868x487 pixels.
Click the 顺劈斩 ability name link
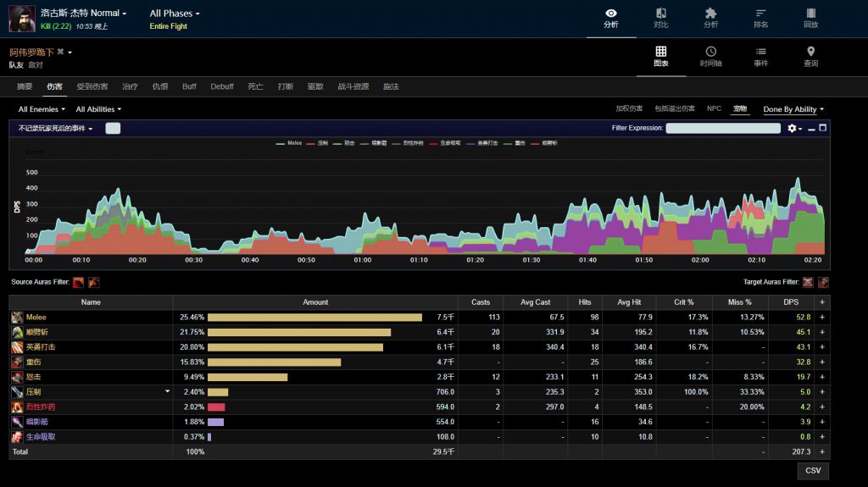(x=39, y=332)
